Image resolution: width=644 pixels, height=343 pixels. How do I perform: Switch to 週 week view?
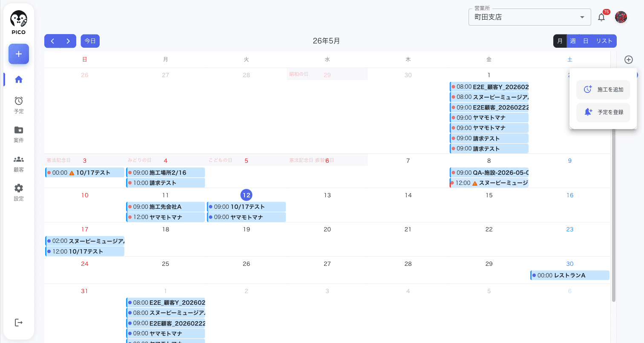pos(573,41)
